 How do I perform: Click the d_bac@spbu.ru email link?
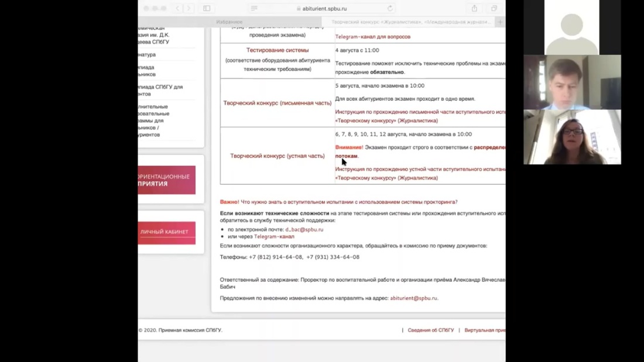pyautogui.click(x=304, y=229)
